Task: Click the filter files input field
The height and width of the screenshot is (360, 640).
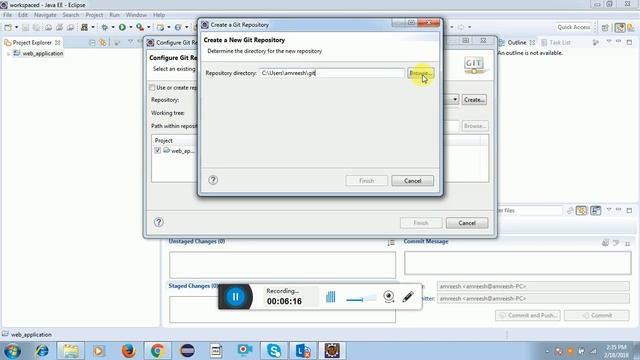Action: [x=529, y=211]
